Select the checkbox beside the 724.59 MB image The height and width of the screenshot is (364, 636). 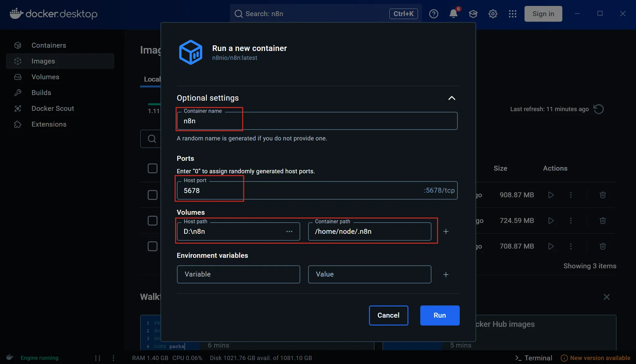tap(153, 221)
